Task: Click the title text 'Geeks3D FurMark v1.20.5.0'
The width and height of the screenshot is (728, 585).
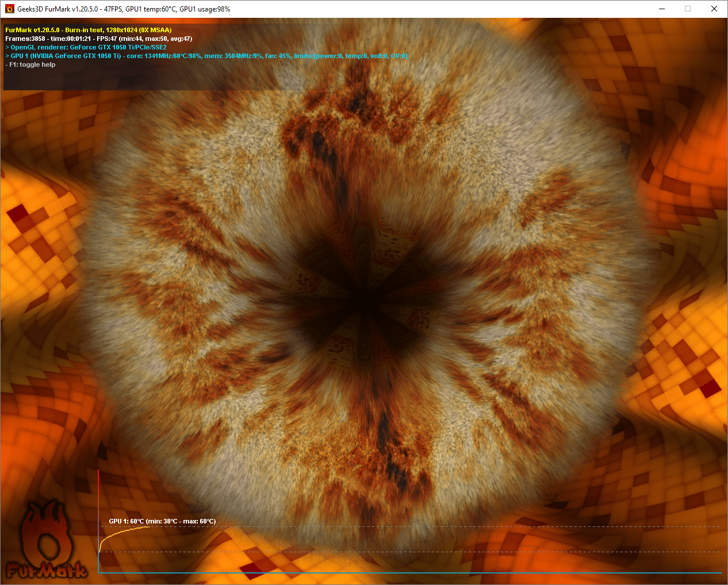Action: pyautogui.click(x=58, y=9)
